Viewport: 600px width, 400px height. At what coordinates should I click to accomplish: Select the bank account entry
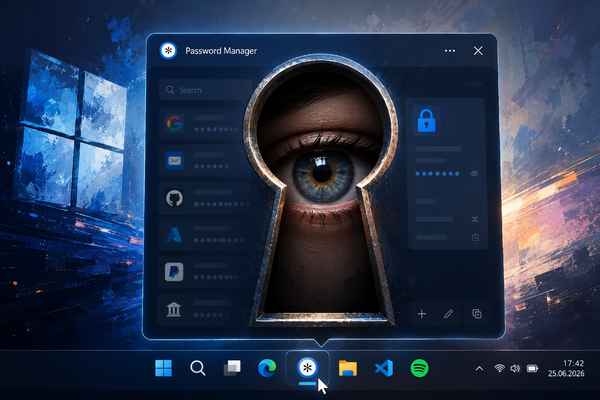click(203, 309)
